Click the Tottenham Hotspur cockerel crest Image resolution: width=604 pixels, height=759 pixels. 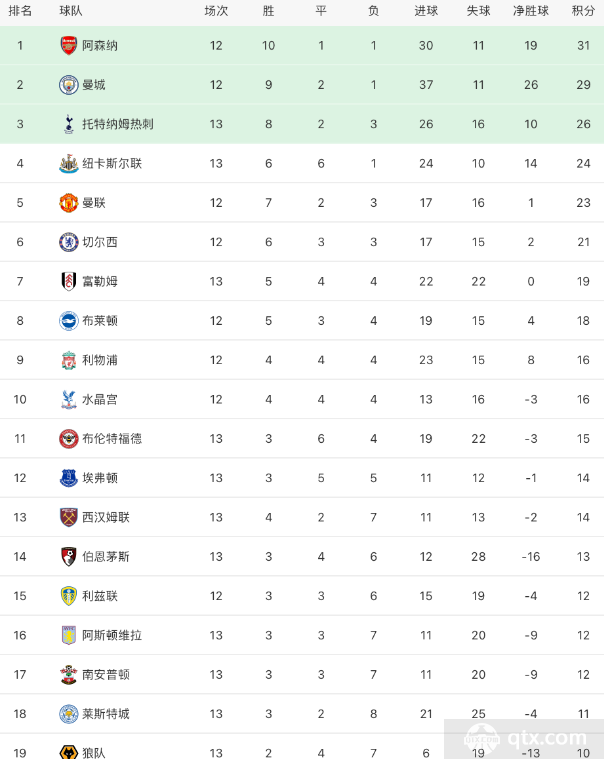coord(69,124)
